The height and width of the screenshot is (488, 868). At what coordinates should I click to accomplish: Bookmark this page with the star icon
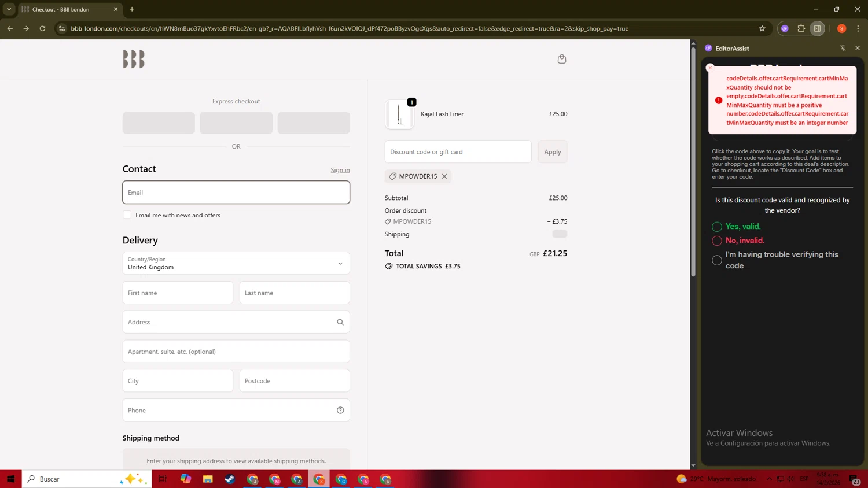[762, 28]
